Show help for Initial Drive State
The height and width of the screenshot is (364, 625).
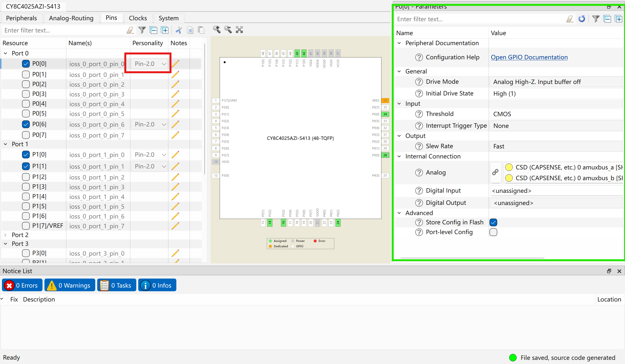(419, 94)
